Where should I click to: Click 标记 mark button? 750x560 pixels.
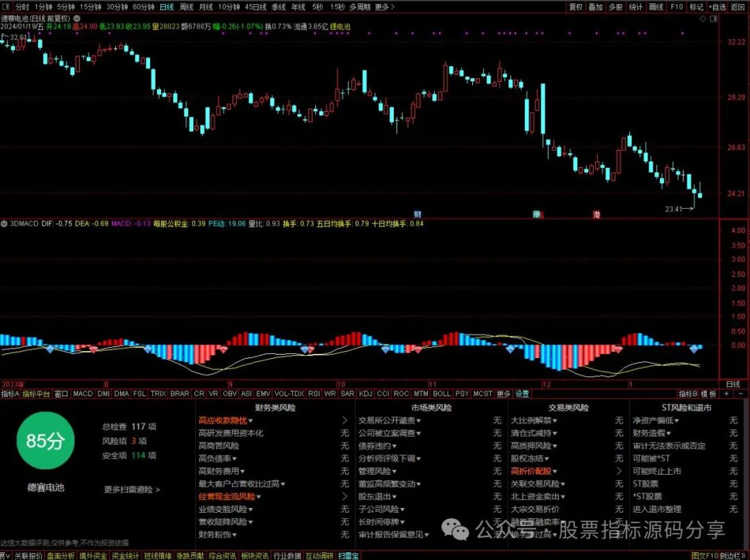[697, 7]
